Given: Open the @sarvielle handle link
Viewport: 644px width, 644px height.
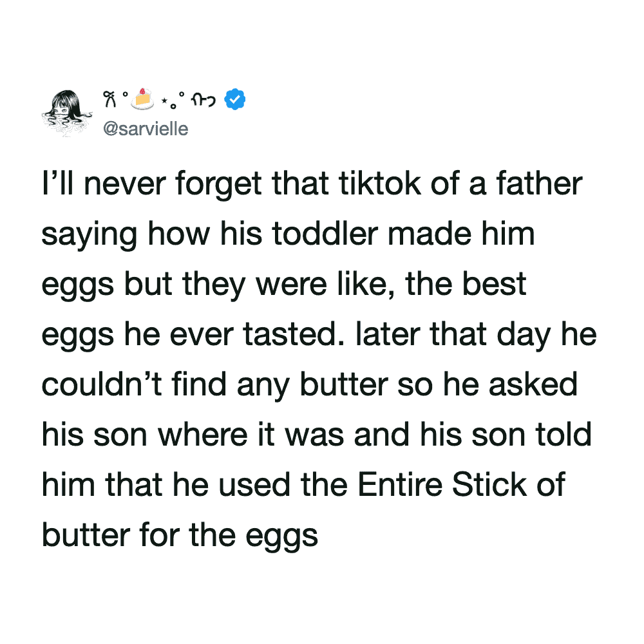Looking at the screenshot, I should point(145,129).
